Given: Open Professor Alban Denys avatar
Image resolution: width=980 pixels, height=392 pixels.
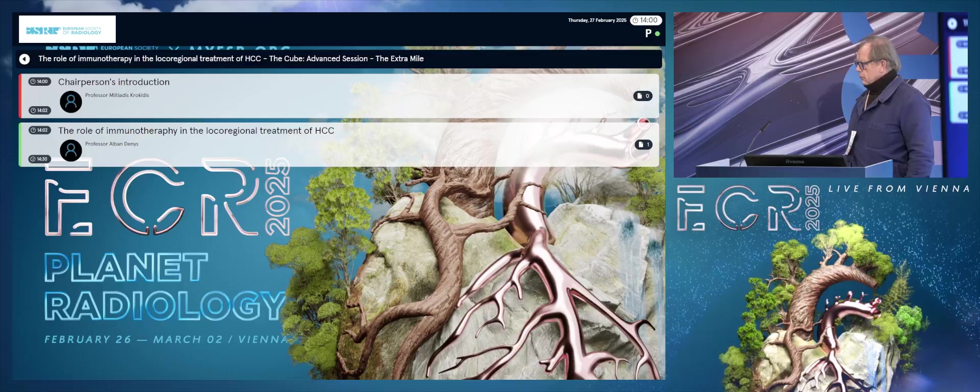Looking at the screenshot, I should pos(71,151).
